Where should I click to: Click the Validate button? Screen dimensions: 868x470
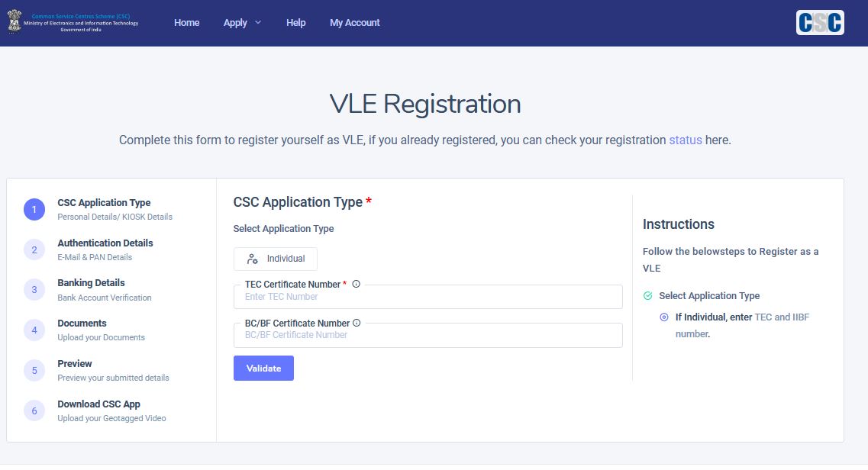(263, 369)
